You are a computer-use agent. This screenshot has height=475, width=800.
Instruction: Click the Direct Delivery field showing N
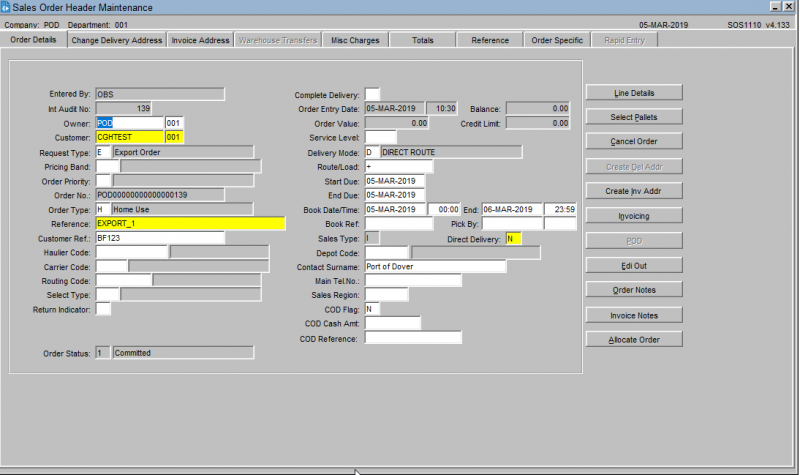click(x=513, y=239)
